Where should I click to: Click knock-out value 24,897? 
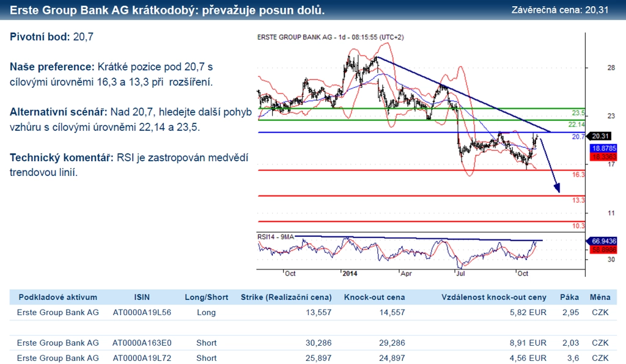392,358
